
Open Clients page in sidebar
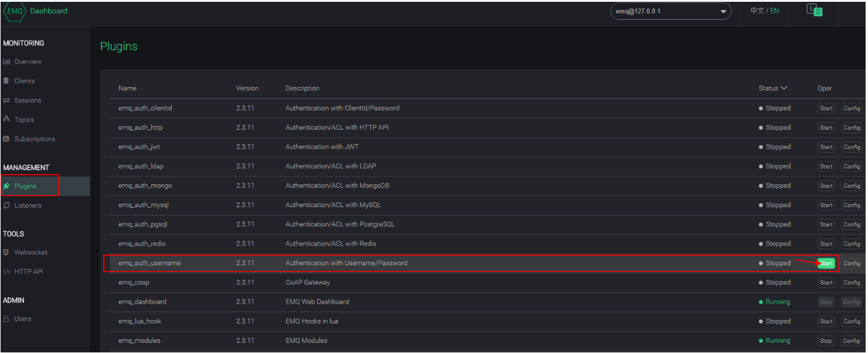[x=25, y=81]
